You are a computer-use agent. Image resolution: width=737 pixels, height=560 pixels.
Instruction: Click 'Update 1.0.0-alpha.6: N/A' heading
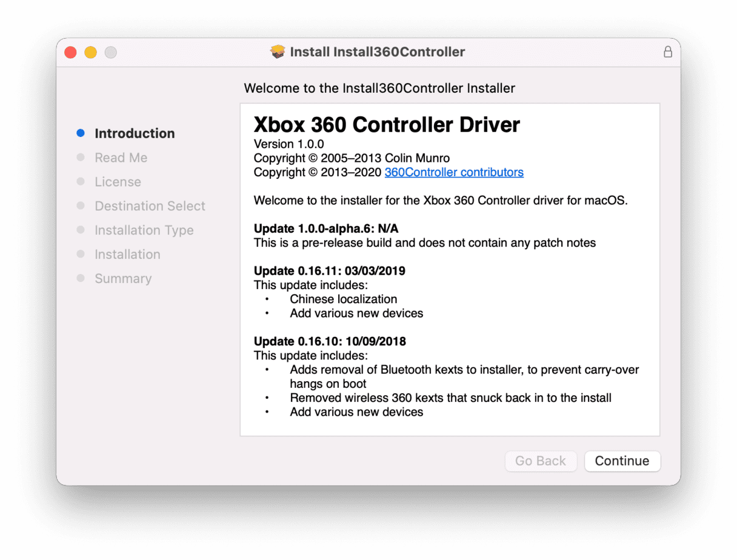326,228
